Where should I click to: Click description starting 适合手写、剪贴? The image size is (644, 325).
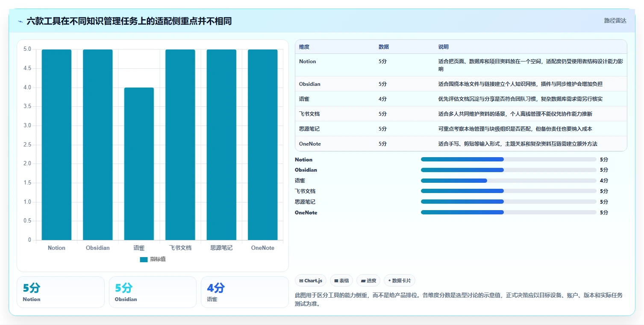(x=518, y=144)
